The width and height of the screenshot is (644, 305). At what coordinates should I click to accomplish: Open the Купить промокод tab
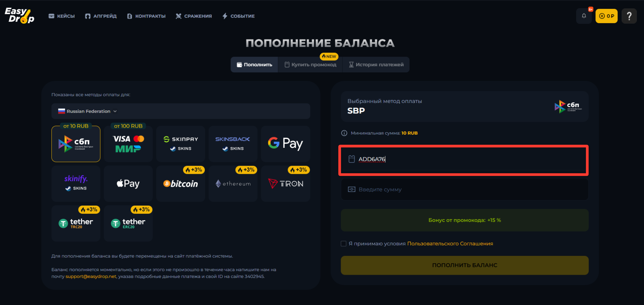pyautogui.click(x=310, y=64)
